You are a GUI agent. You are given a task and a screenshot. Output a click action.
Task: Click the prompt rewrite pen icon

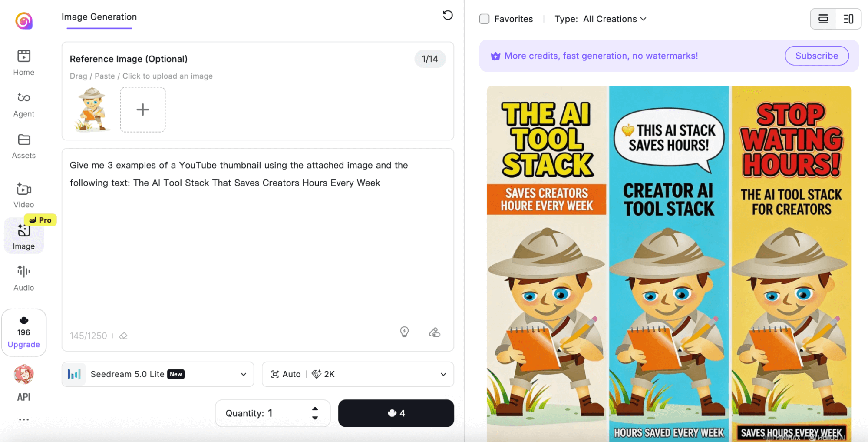click(434, 332)
